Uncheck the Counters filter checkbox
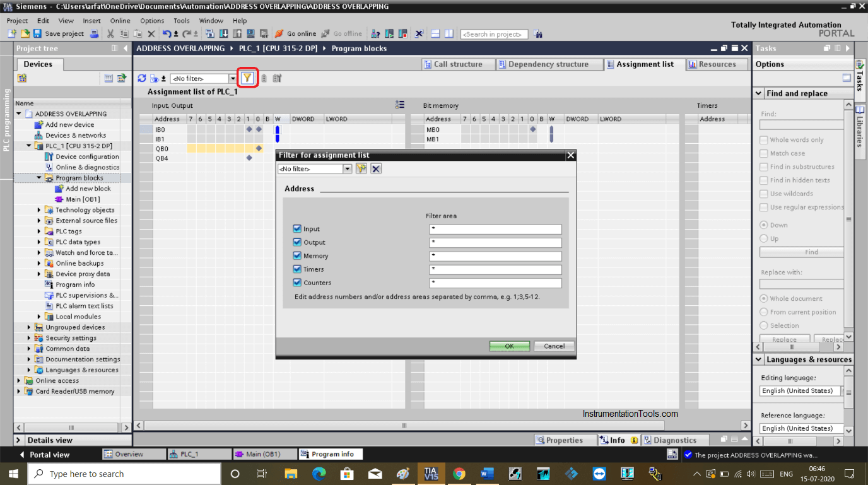The height and width of the screenshot is (485, 868). click(297, 283)
